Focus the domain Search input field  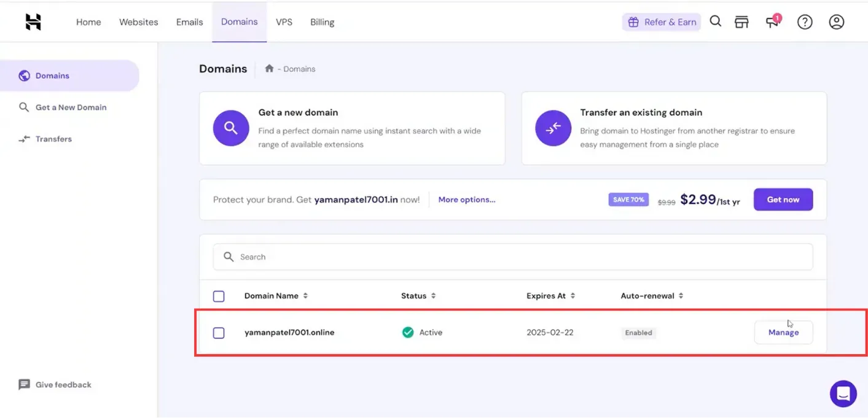click(513, 257)
